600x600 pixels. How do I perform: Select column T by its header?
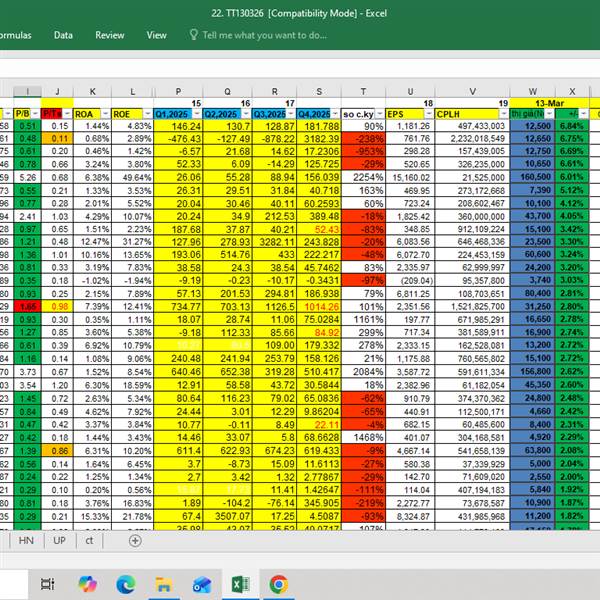tap(363, 91)
